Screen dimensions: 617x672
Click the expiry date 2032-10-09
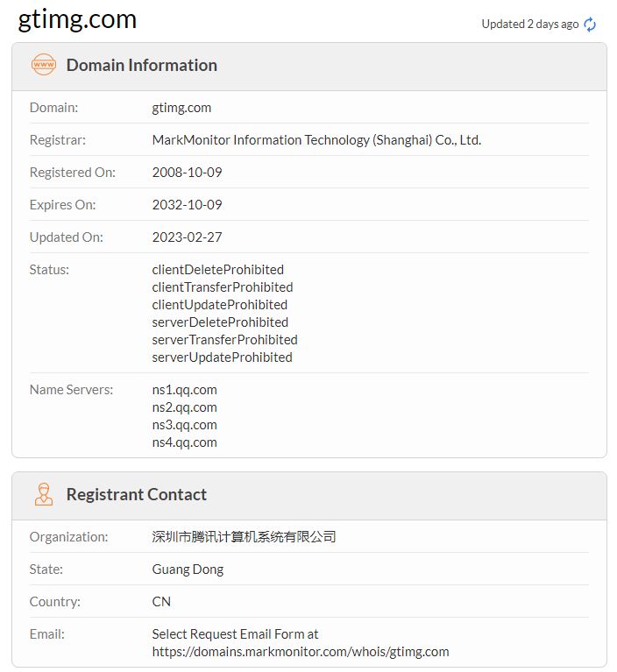click(187, 205)
